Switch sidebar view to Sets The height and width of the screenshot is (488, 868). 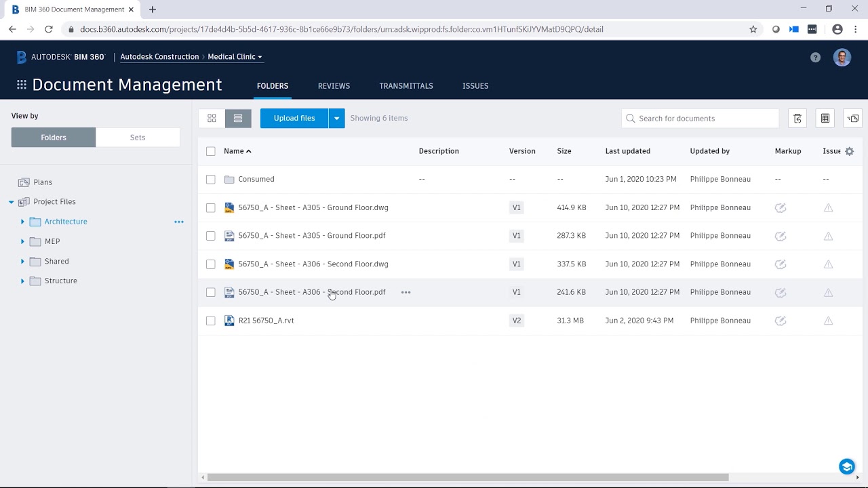point(138,137)
